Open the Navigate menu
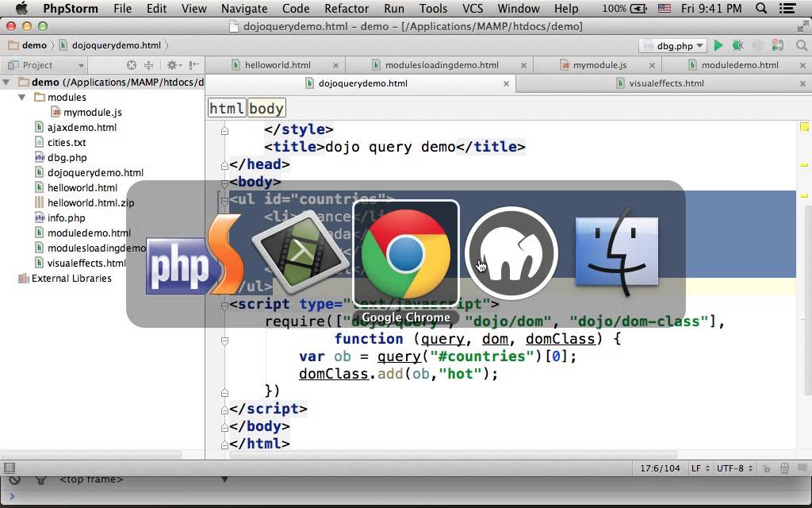The image size is (812, 508). pyautogui.click(x=244, y=8)
